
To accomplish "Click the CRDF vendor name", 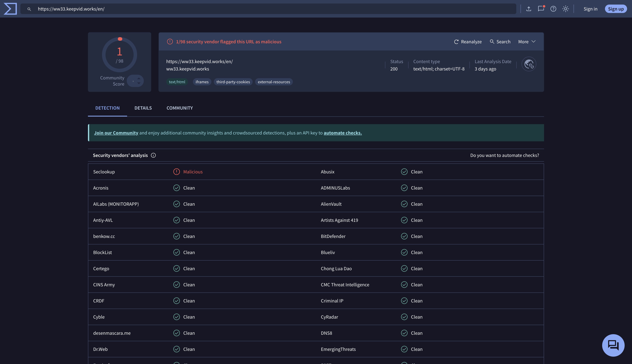I will (x=99, y=301).
